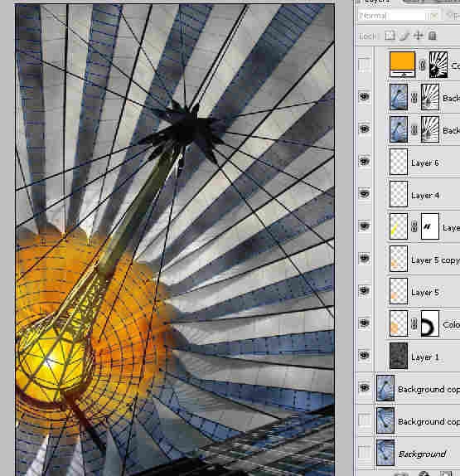Toggle Lock position move icon
The width and height of the screenshot is (460, 476).
click(x=419, y=36)
